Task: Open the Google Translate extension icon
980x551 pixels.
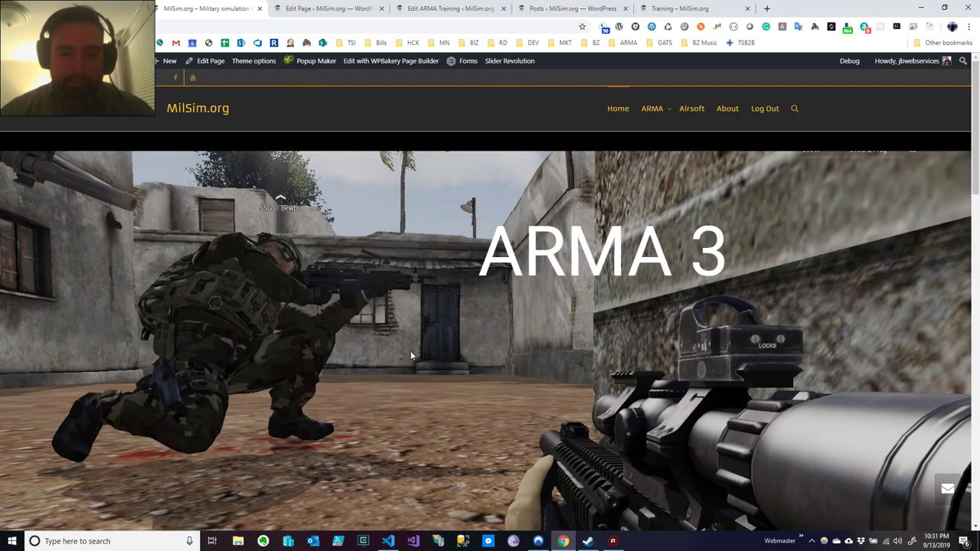Action: pyautogui.click(x=799, y=27)
